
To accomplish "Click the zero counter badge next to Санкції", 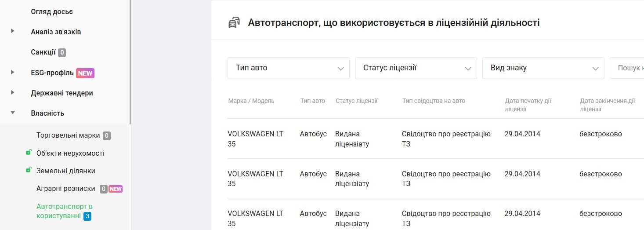I will click(62, 53).
